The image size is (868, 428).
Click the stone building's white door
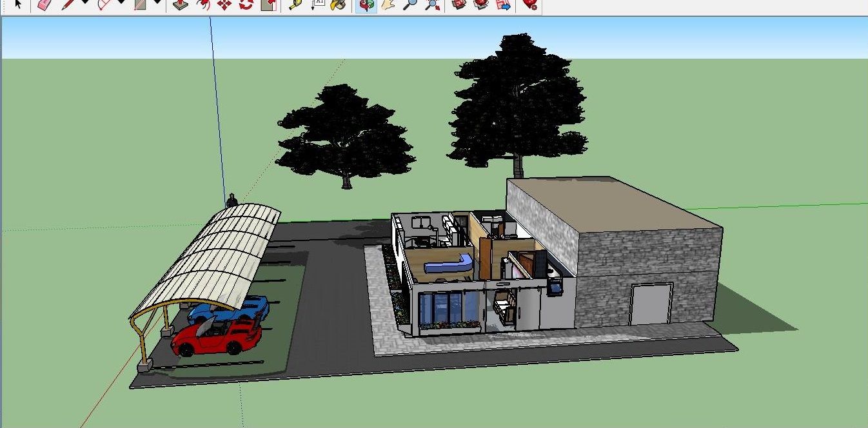coord(651,304)
